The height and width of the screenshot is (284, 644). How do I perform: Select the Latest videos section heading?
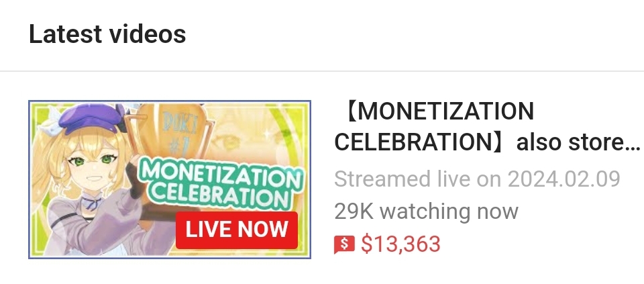(x=107, y=34)
